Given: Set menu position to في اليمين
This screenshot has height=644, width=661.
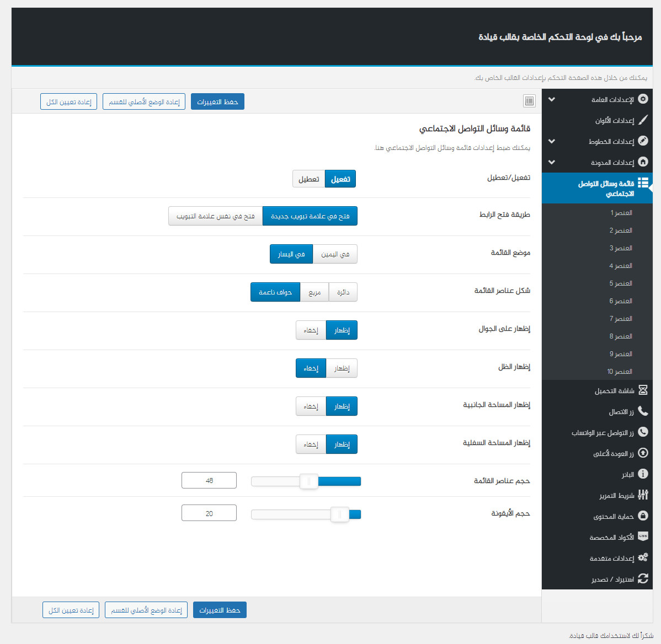Looking at the screenshot, I should 335,254.
